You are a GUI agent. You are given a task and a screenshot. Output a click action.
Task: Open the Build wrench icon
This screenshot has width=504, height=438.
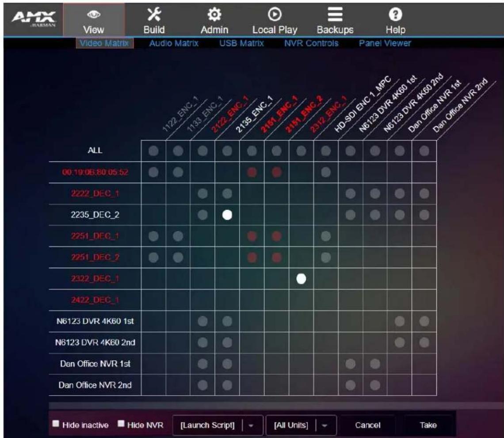coord(154,15)
